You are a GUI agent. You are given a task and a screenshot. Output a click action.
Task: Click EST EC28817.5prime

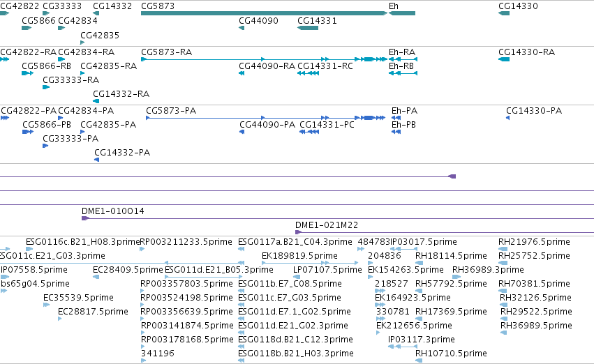pos(93,312)
